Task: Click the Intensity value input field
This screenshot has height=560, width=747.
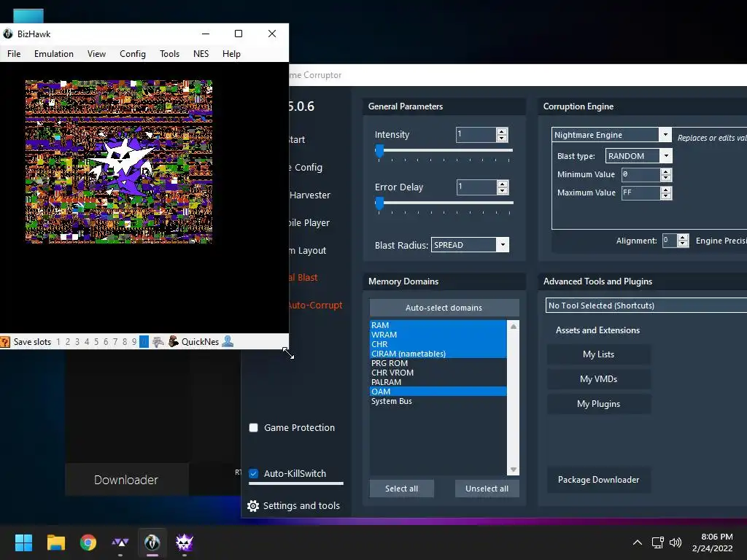Action: pos(476,135)
